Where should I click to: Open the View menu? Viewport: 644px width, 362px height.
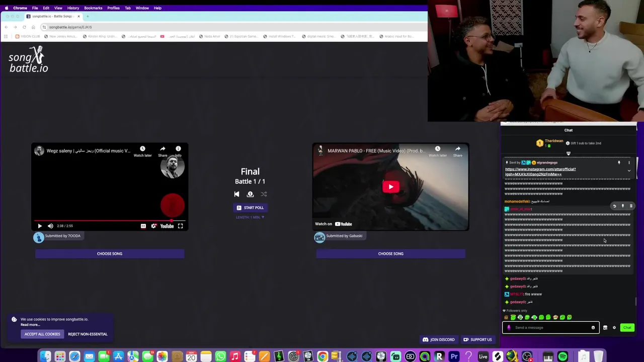(x=58, y=8)
